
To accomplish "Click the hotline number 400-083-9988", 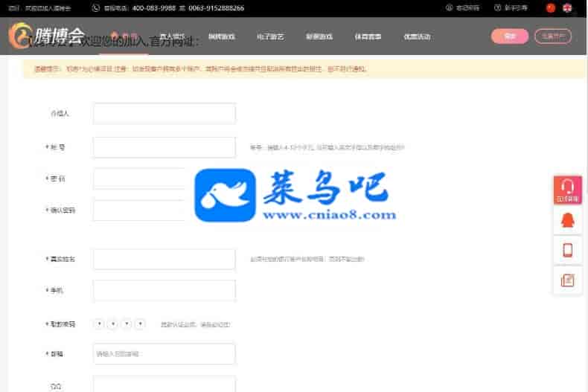I will (x=154, y=8).
